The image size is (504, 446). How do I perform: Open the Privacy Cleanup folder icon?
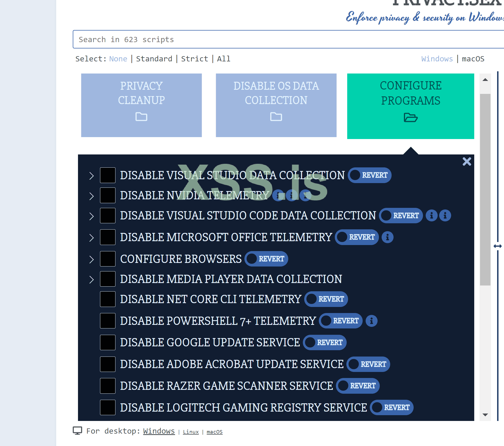[x=141, y=117]
